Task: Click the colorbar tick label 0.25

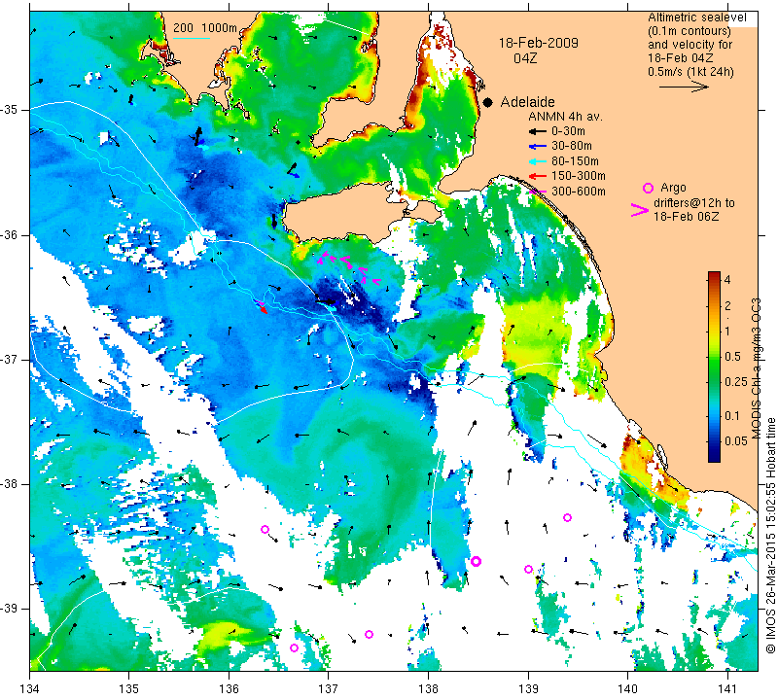Action: click(x=736, y=381)
